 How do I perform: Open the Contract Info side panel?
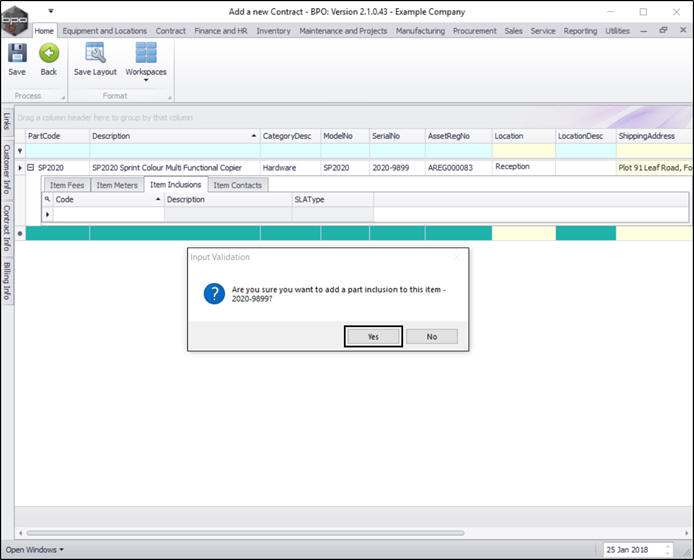tap(7, 228)
